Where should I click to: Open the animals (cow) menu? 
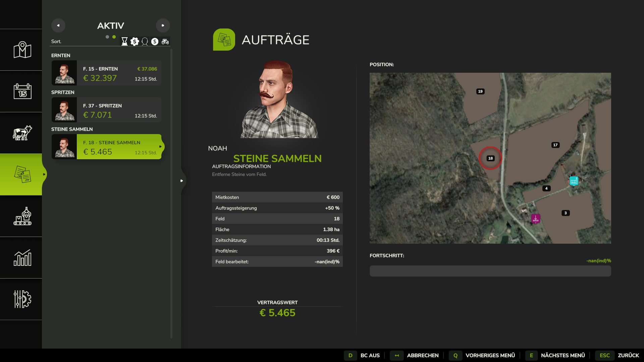[x=22, y=133]
